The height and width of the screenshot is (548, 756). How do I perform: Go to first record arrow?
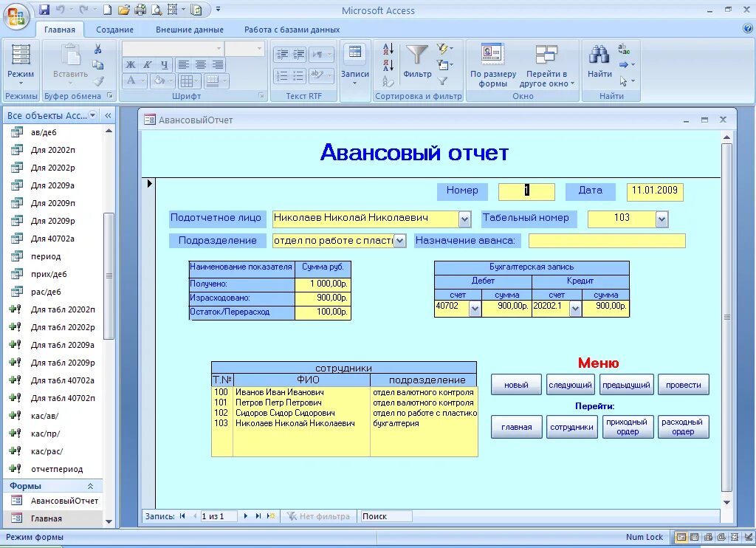click(183, 516)
